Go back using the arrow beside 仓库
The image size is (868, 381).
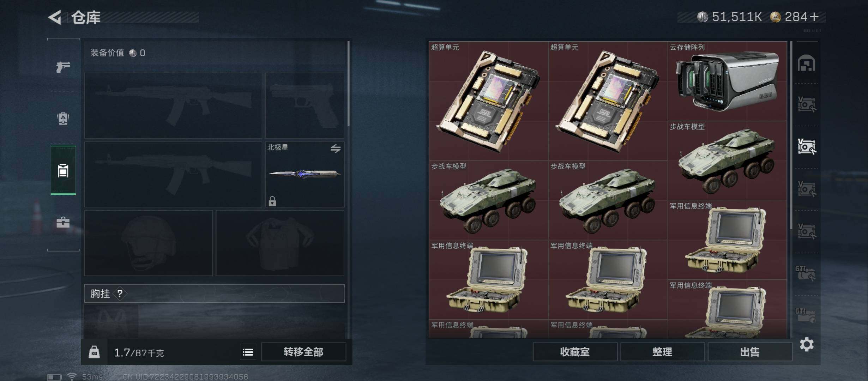pyautogui.click(x=55, y=17)
